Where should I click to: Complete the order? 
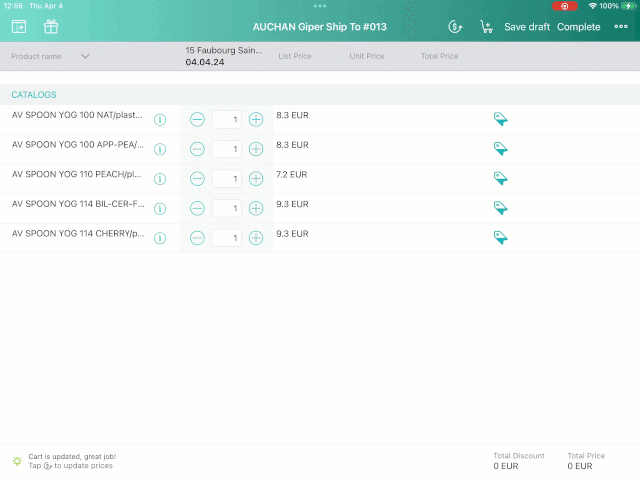tap(578, 27)
